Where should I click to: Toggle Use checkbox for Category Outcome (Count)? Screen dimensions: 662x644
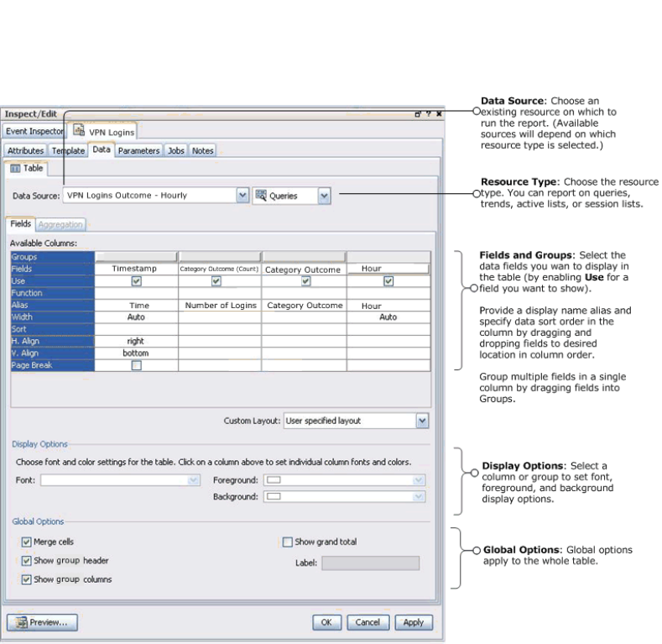(216, 281)
